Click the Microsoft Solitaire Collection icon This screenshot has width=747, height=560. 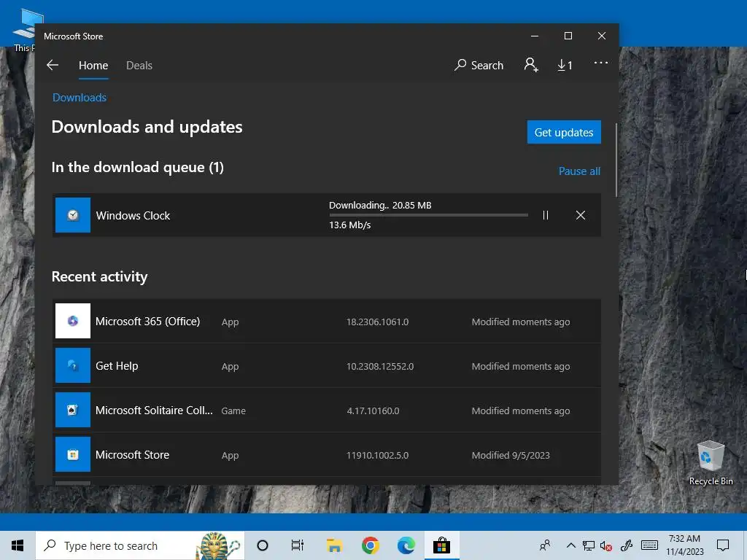tap(73, 410)
